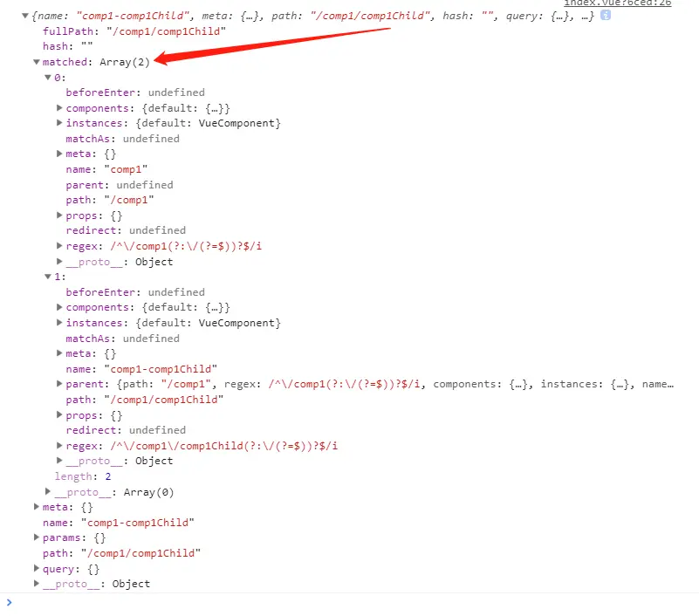Click the blue info icon after query

click(x=606, y=15)
